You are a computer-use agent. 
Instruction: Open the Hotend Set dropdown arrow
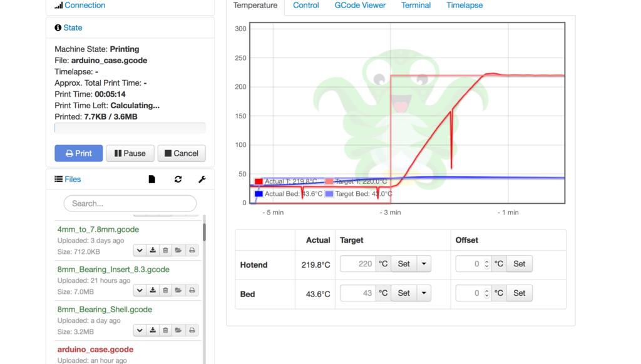(424, 263)
